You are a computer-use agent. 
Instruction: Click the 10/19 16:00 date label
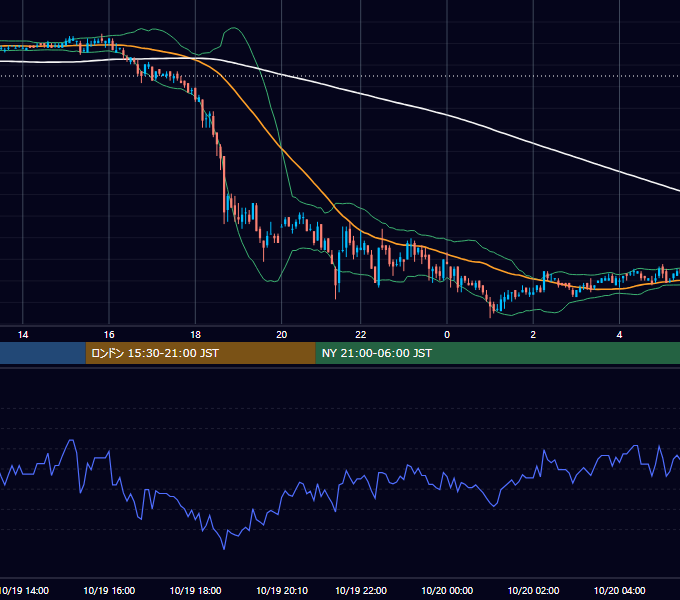click(x=109, y=590)
